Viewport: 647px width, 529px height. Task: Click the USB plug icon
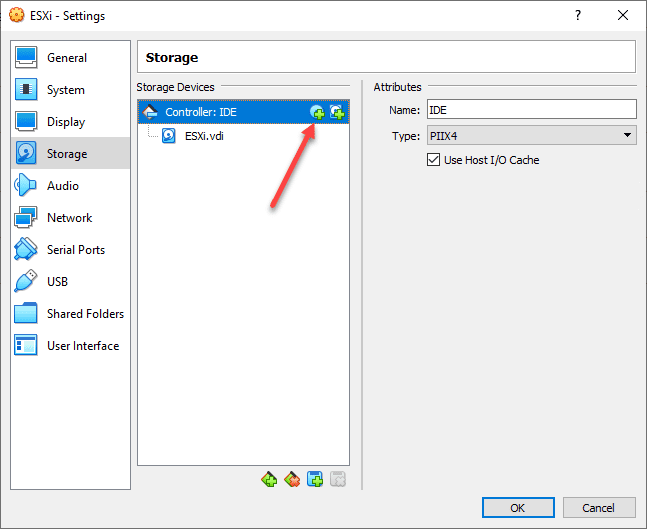pos(26,281)
